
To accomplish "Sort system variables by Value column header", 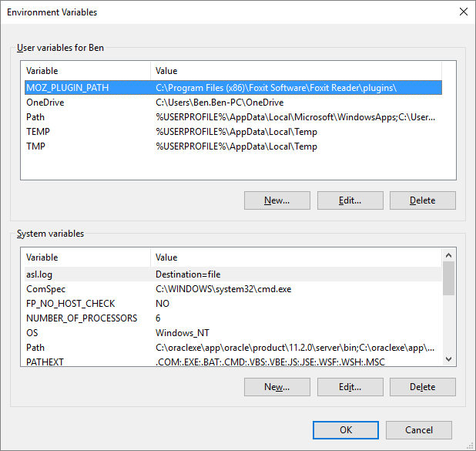I will tap(293, 257).
